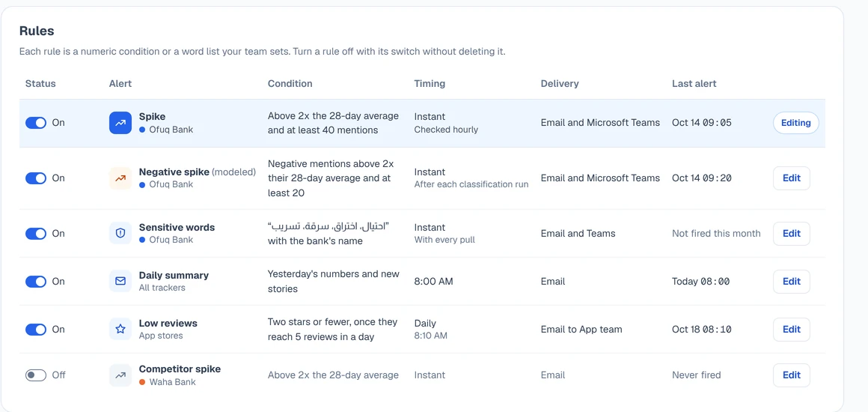Click the Waha Bank tracker label
Viewport: 868px width, 412px height.
(x=172, y=382)
